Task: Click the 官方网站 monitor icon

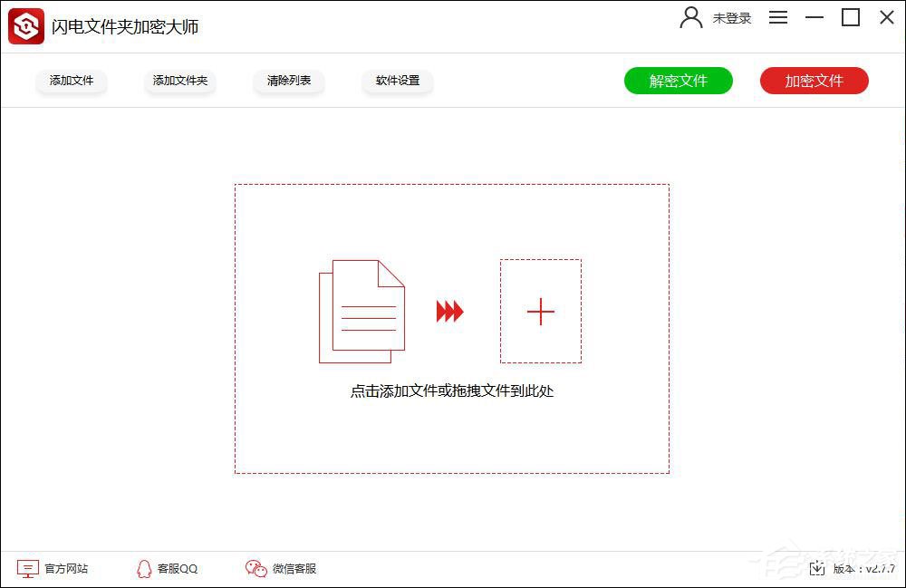Action: click(28, 568)
